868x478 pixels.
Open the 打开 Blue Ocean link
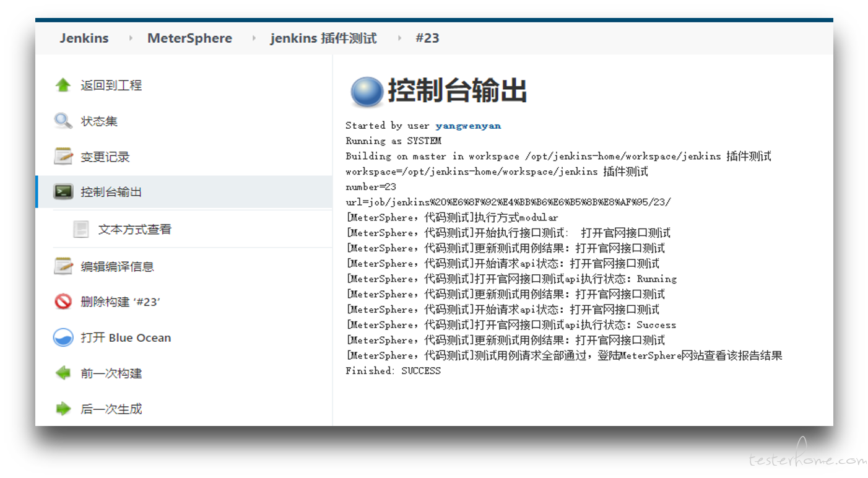pos(126,338)
